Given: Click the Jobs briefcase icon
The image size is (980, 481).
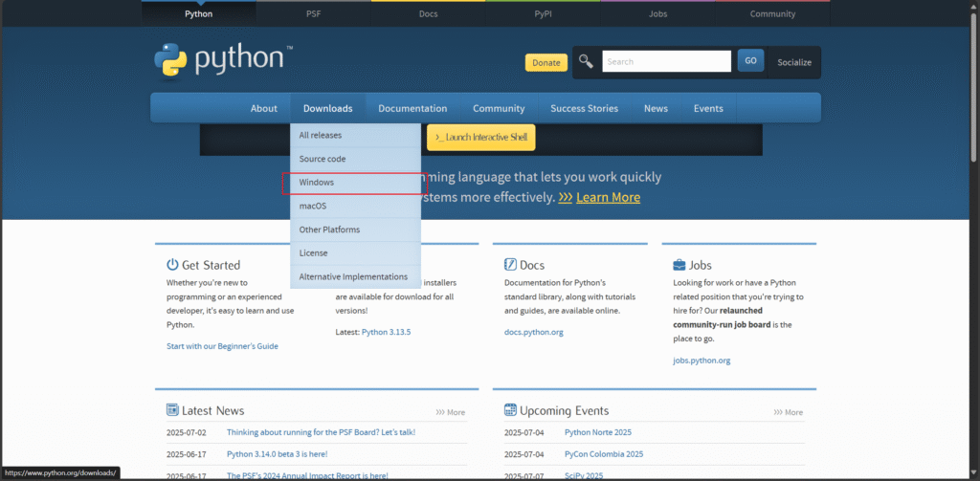Looking at the screenshot, I should click(679, 265).
